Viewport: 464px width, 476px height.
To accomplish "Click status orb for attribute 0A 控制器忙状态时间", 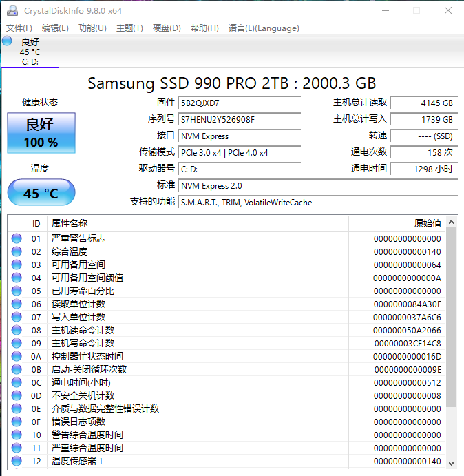I will (17, 356).
